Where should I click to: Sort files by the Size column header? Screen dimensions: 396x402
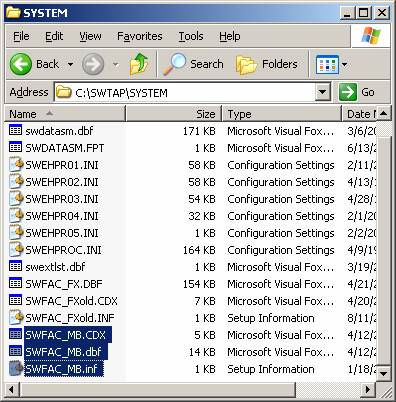(174, 114)
